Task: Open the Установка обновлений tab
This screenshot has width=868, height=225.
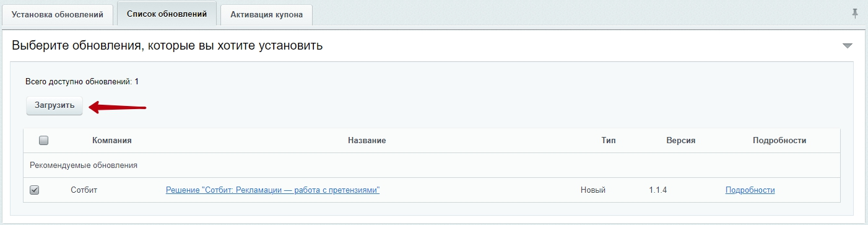Action: click(x=58, y=14)
